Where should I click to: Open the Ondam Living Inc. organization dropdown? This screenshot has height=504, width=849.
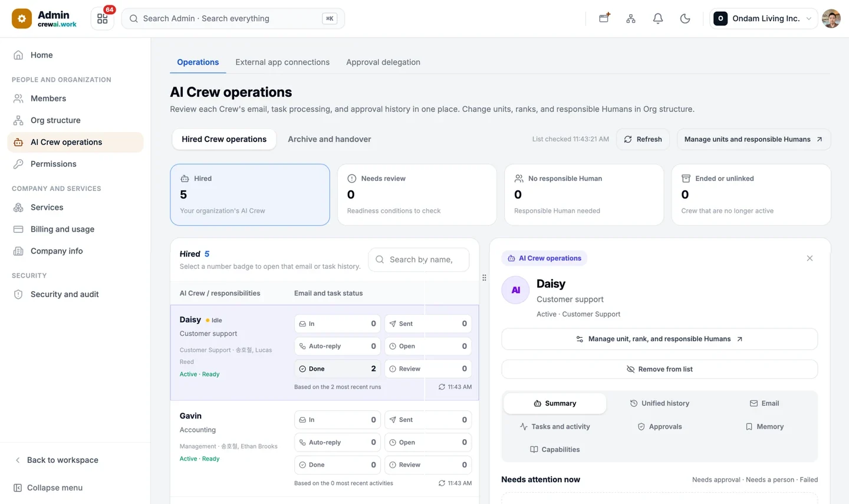(x=764, y=19)
